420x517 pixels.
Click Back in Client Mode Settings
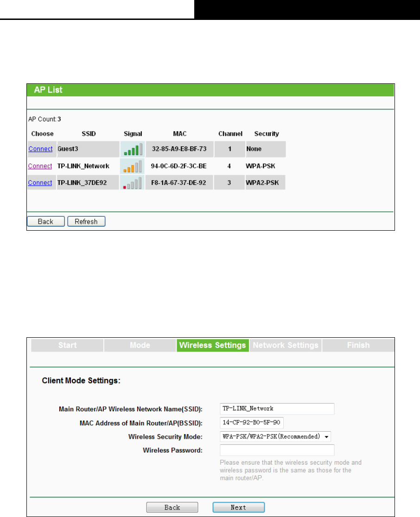[172, 507]
